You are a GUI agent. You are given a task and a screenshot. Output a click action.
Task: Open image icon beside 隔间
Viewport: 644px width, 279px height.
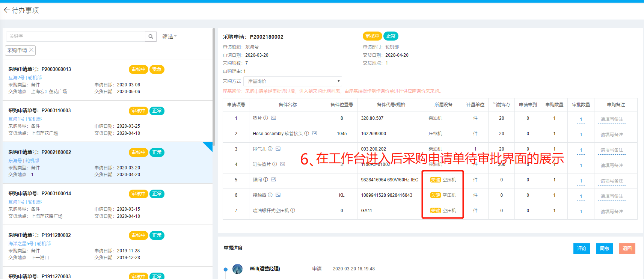coord(273,179)
